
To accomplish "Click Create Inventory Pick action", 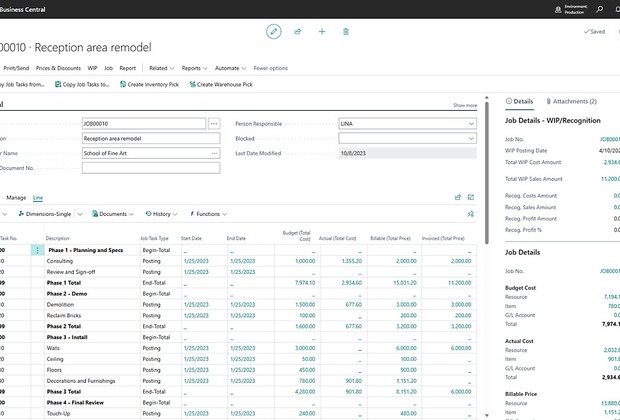I will pos(149,84).
